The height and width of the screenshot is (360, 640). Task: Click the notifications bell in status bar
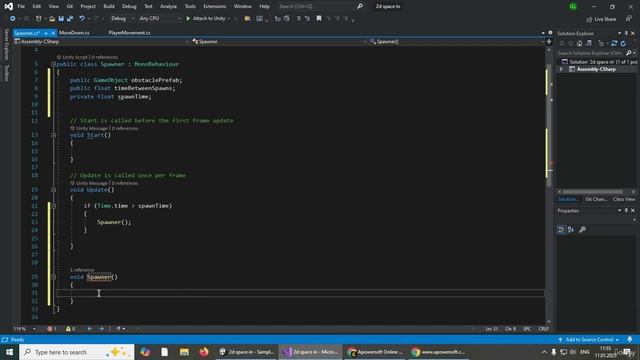click(x=630, y=340)
